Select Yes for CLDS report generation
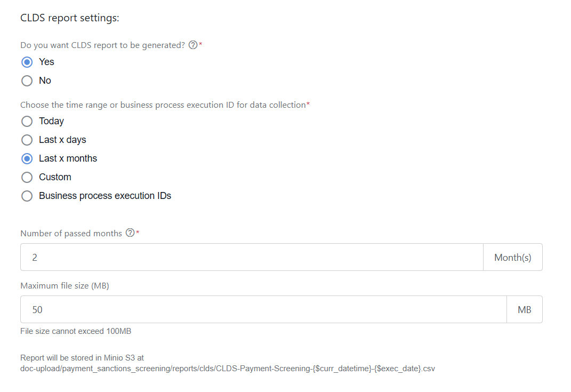This screenshot has height=392, width=571. click(x=27, y=62)
